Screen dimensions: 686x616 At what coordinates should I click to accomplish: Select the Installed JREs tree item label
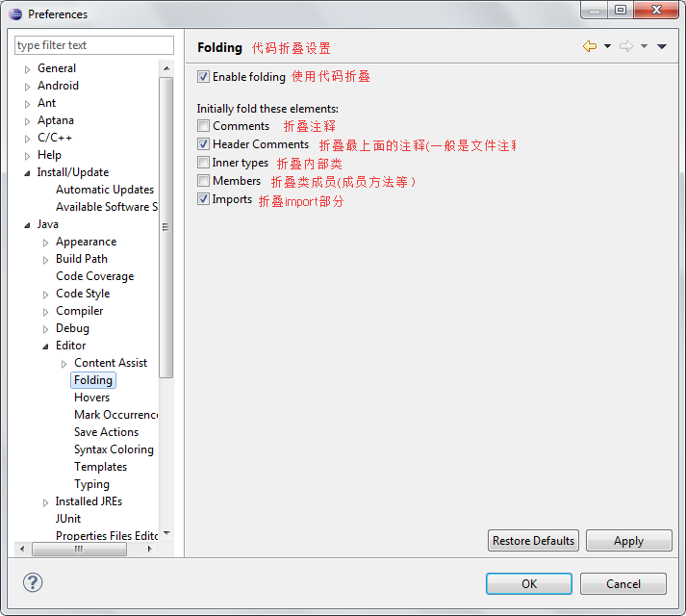point(89,501)
